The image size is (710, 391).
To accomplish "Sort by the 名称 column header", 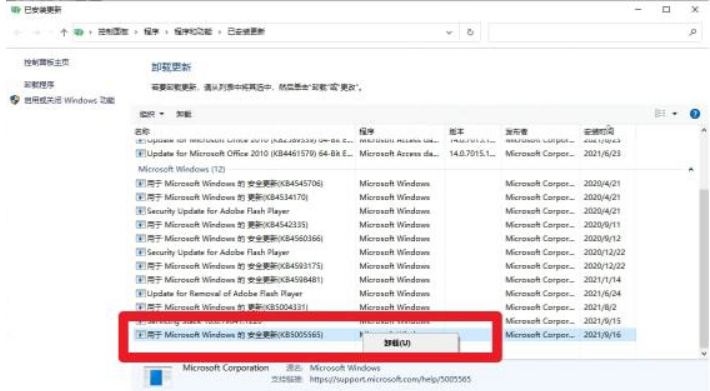I will [x=142, y=132].
